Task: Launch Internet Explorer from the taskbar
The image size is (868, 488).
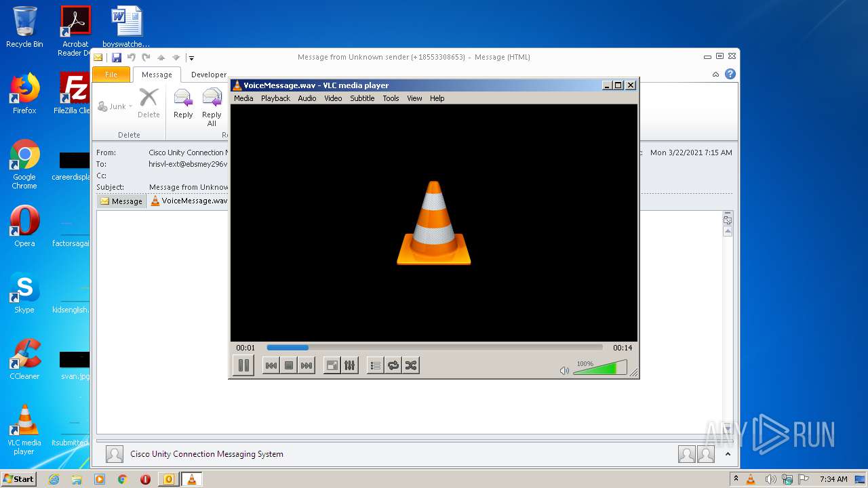Action: pos(54,479)
